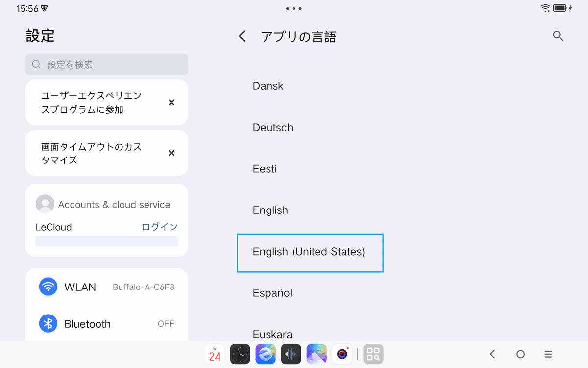Tap the WLAN Wi-Fi icon
This screenshot has width=588, height=368.
(48, 287)
